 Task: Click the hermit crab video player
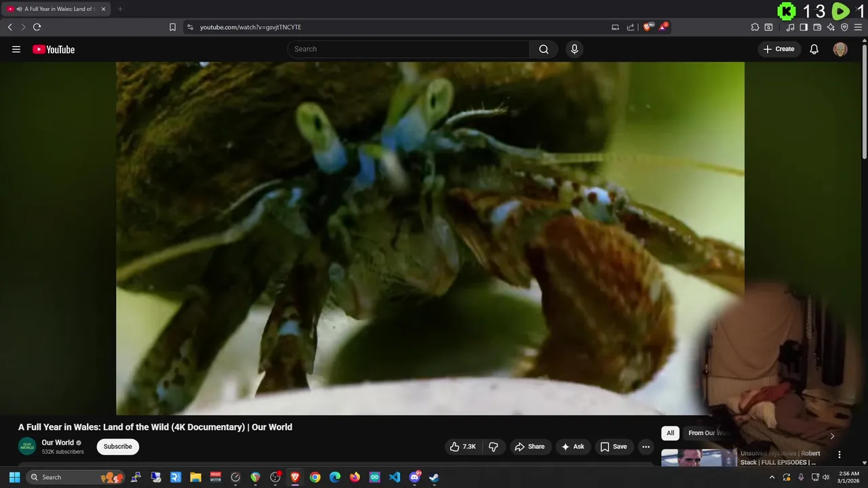pyautogui.click(x=430, y=238)
